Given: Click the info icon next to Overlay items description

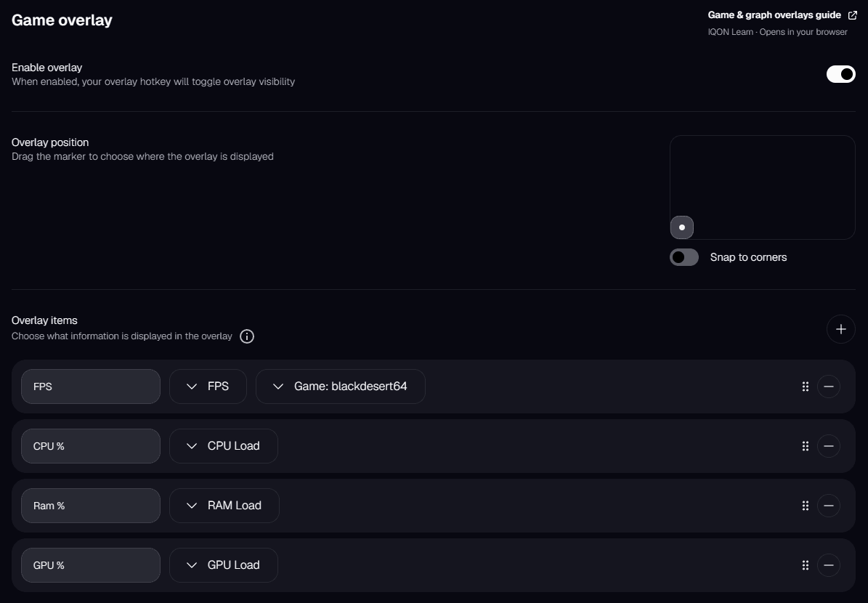Looking at the screenshot, I should click(x=247, y=336).
